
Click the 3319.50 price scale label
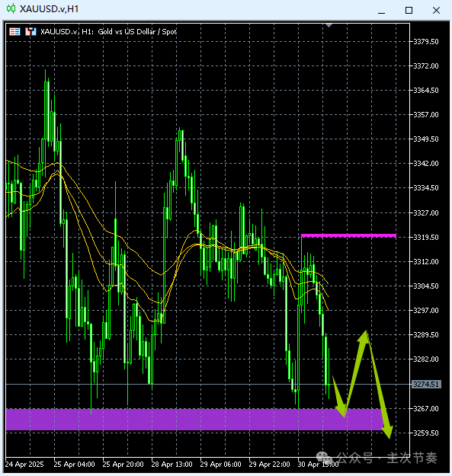(x=426, y=237)
